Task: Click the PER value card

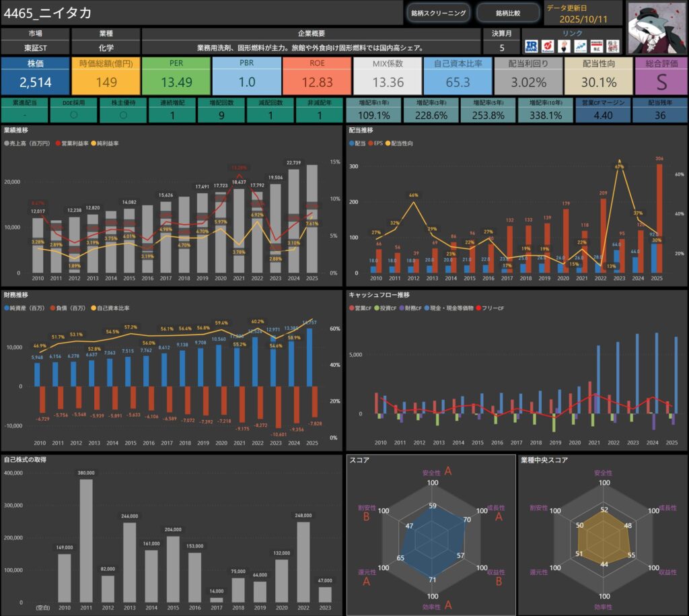Action: [x=176, y=76]
